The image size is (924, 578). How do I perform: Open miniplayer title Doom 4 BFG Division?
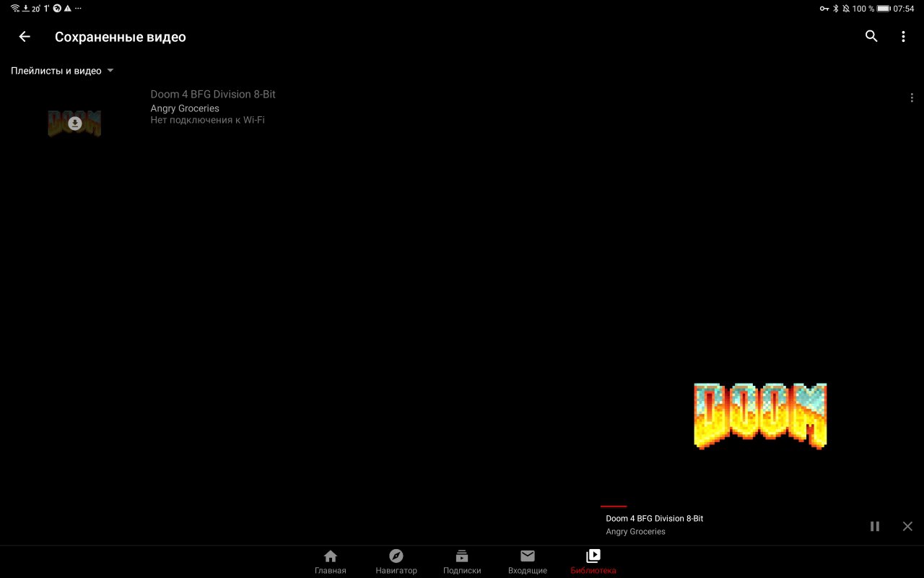click(654, 519)
